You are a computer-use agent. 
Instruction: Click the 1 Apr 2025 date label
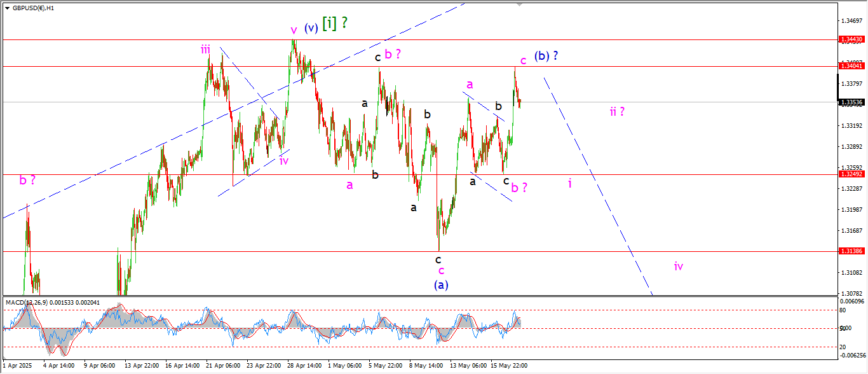pos(17,366)
